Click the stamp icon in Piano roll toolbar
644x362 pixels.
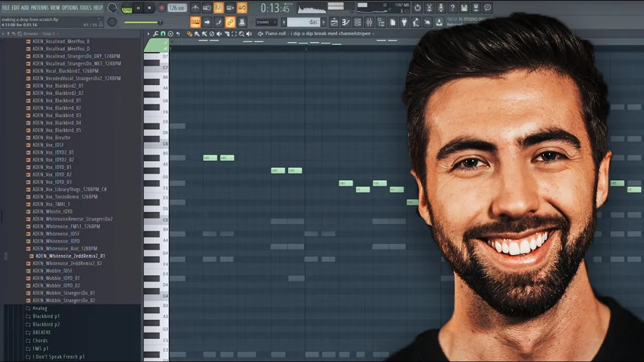[x=171, y=34]
